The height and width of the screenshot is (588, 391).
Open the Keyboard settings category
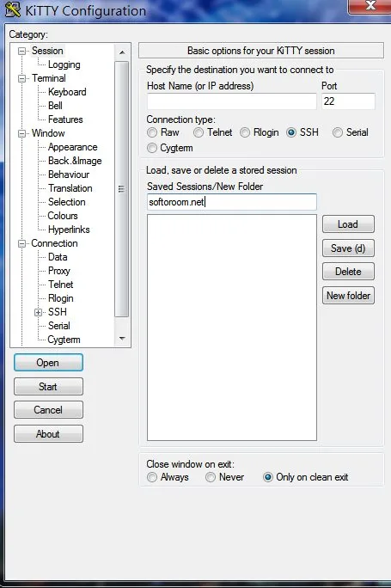pos(67,92)
